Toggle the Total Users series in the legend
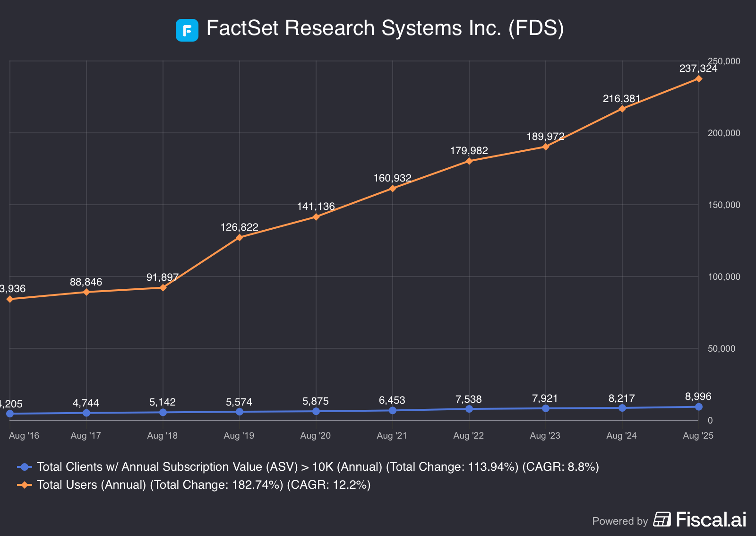The width and height of the screenshot is (756, 536). 204,484
